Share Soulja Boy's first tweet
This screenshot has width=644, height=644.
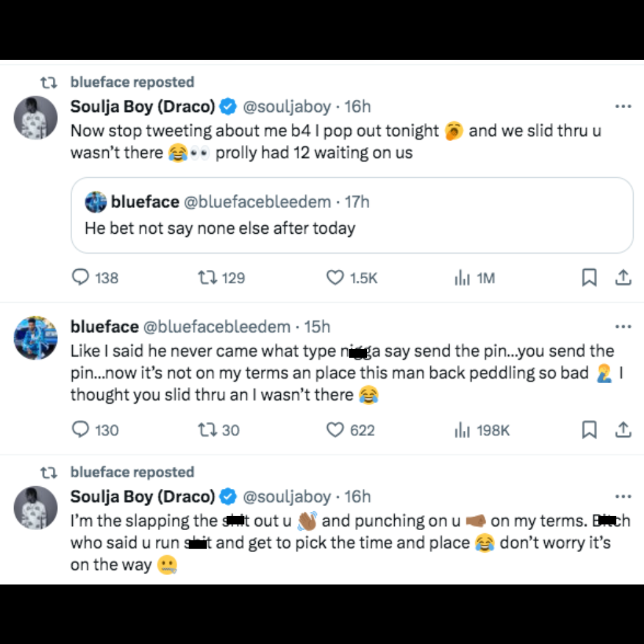(x=623, y=278)
